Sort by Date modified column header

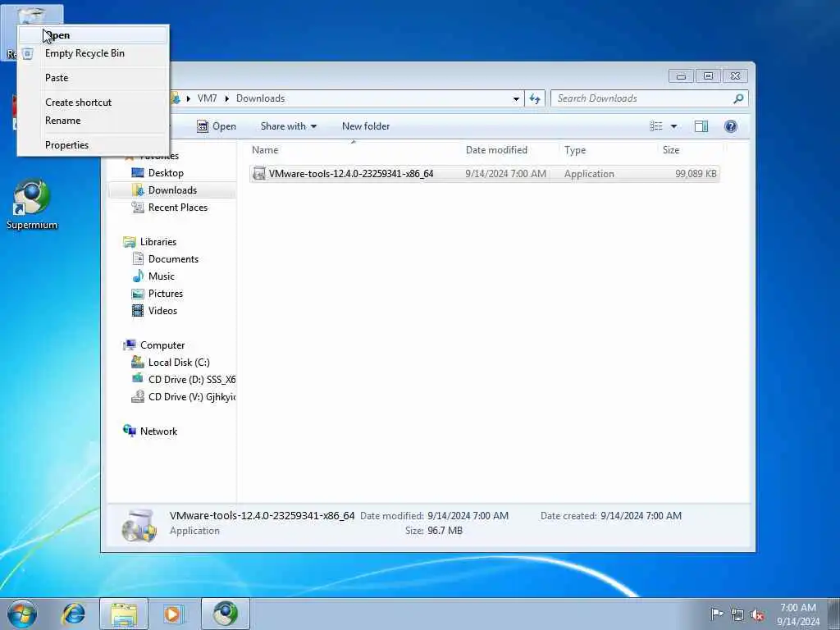click(509, 151)
